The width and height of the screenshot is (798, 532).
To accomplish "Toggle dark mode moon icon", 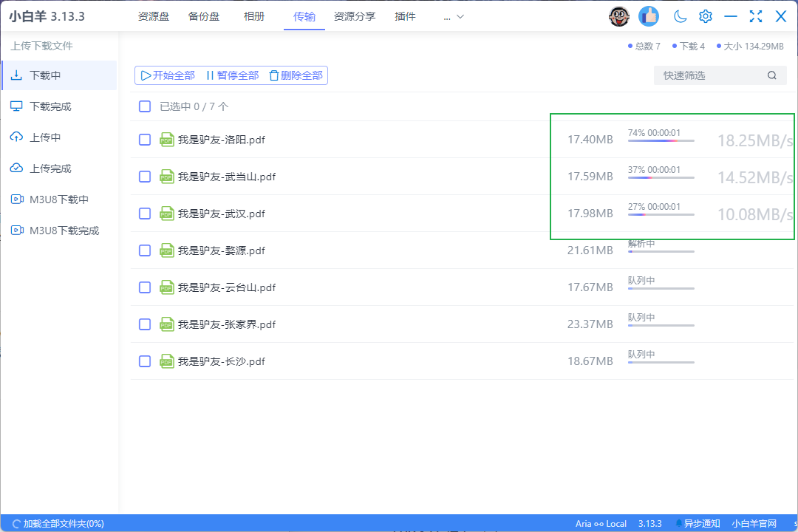I will [681, 16].
